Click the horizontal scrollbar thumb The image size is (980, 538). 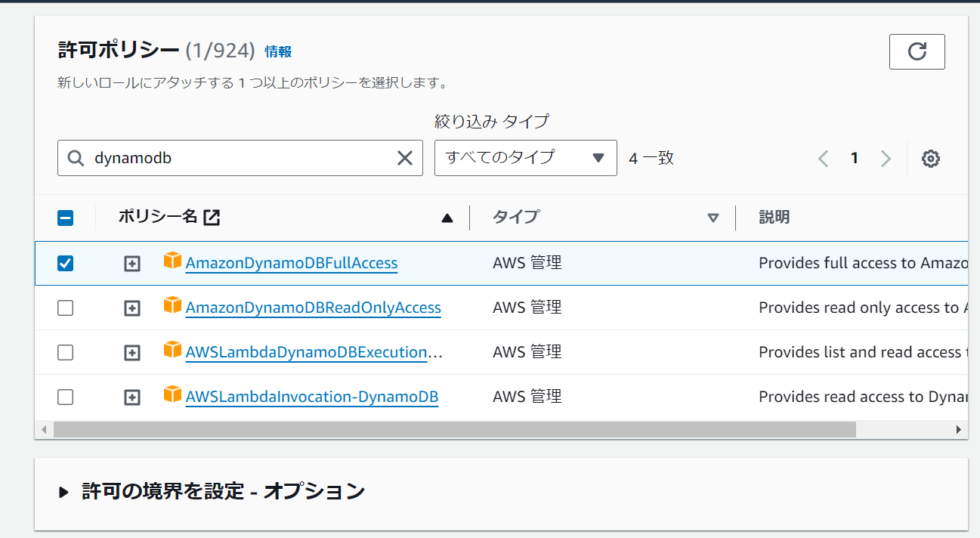(454, 429)
